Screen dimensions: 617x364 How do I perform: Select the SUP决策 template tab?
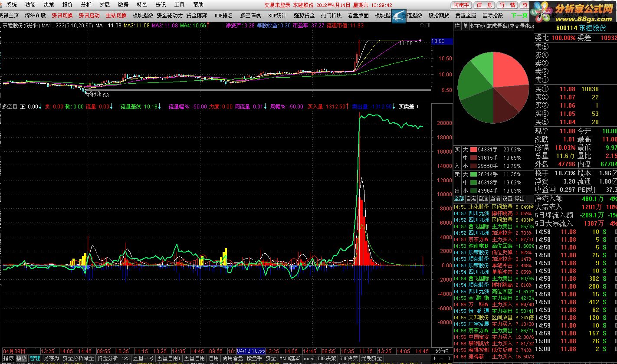349,358
